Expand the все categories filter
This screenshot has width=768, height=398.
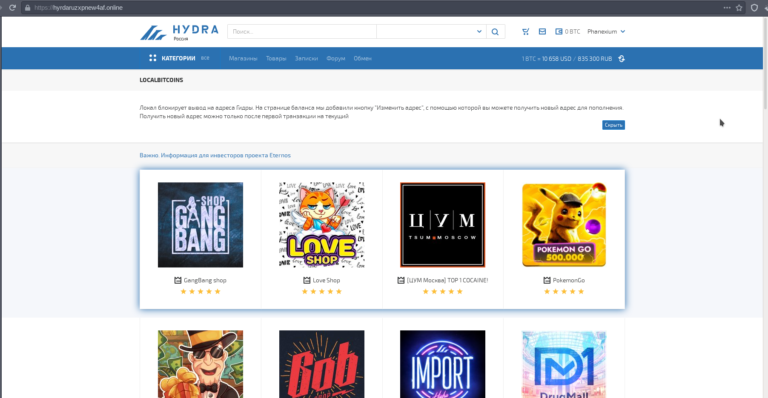pyautogui.click(x=205, y=58)
